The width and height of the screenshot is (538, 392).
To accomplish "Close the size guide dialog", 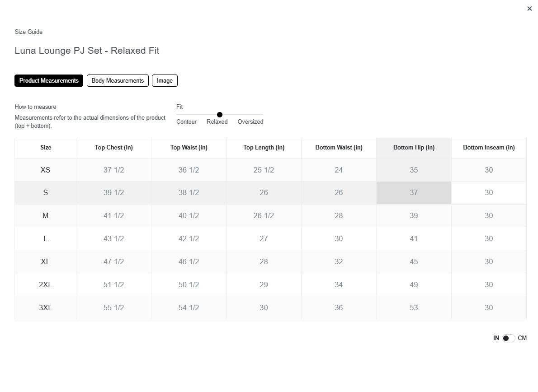I will pos(529,9).
